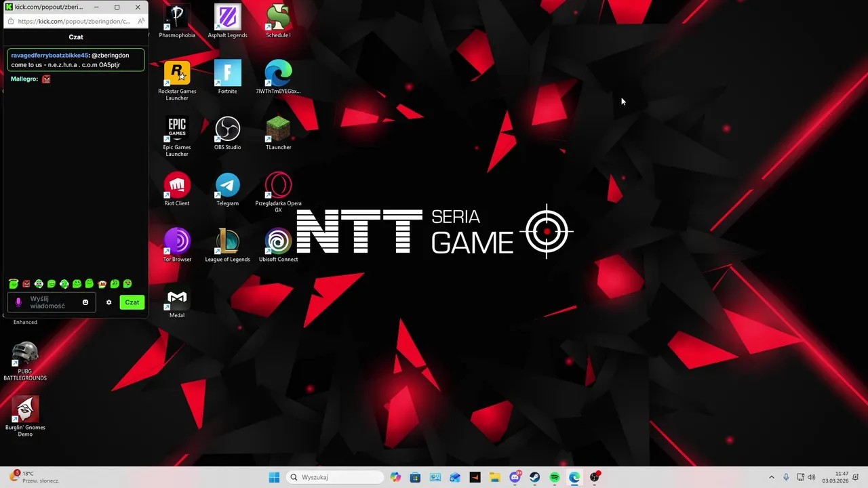868x488 pixels.
Task: Open Steam from the taskbar
Action: click(x=535, y=477)
